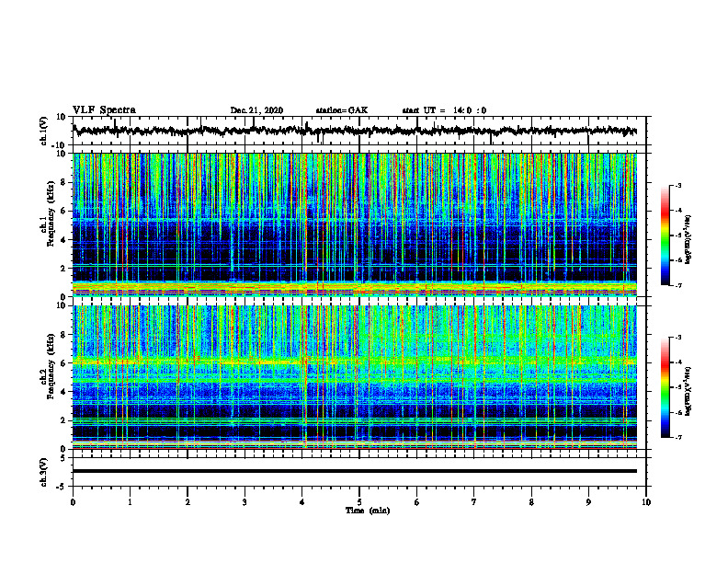Click the "ch.1(V)" waveform axis label
This screenshot has height=563, width=728.
[44, 131]
